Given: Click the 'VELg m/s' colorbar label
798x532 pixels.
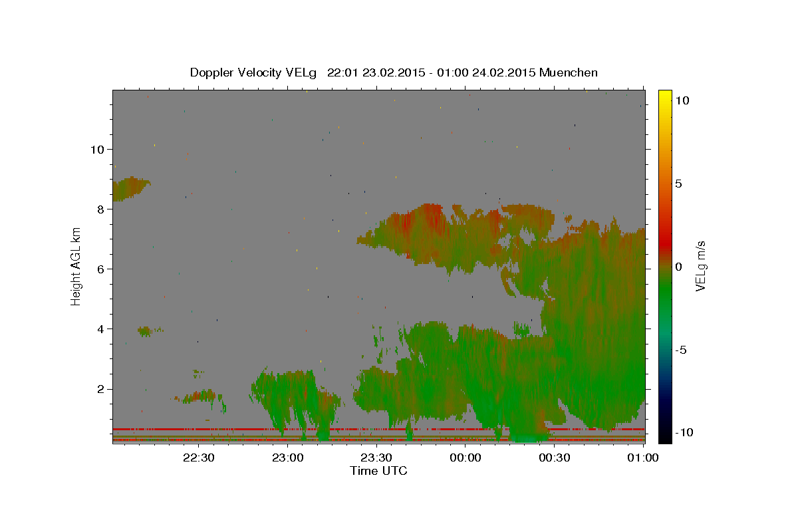Looking at the screenshot, I should [700, 267].
